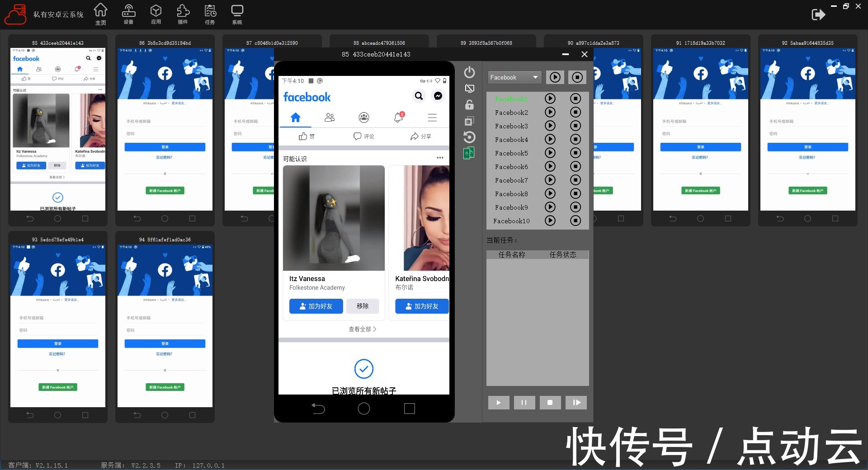Stop the Facebook6 script
The image size is (868, 470).
pos(575,166)
